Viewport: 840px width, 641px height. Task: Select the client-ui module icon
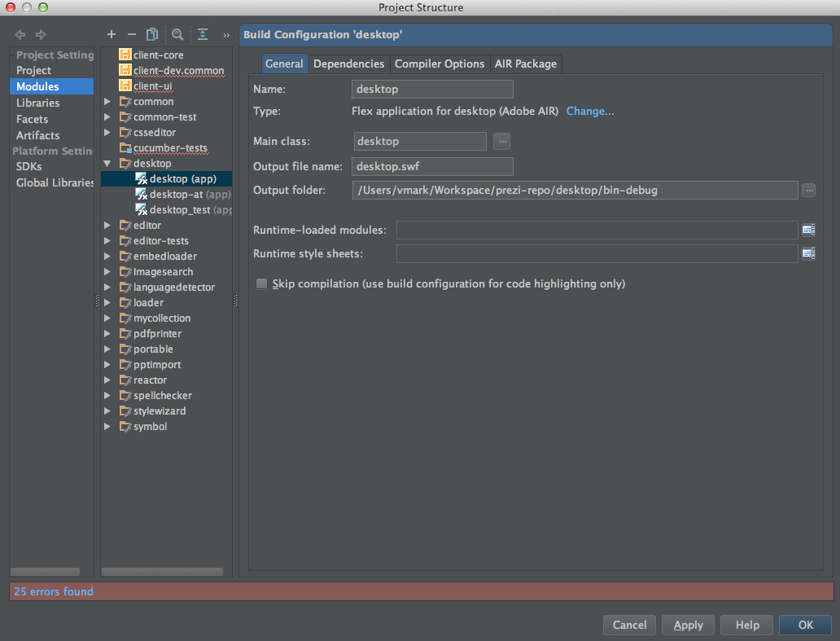(125, 86)
